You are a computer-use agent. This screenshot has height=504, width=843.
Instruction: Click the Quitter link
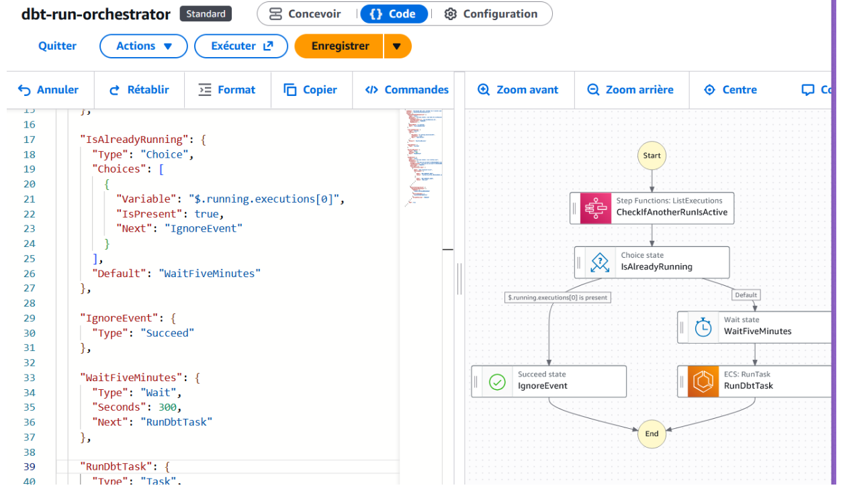[57, 46]
